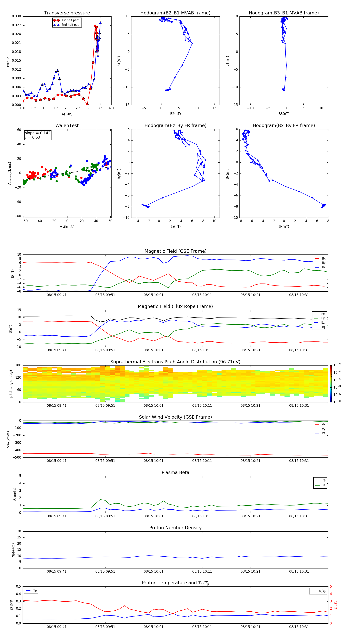The height and width of the screenshot is (644, 351).
Task: Click the "Solar Wind Velocity (GSE Frame)" title
Action: click(175, 417)
